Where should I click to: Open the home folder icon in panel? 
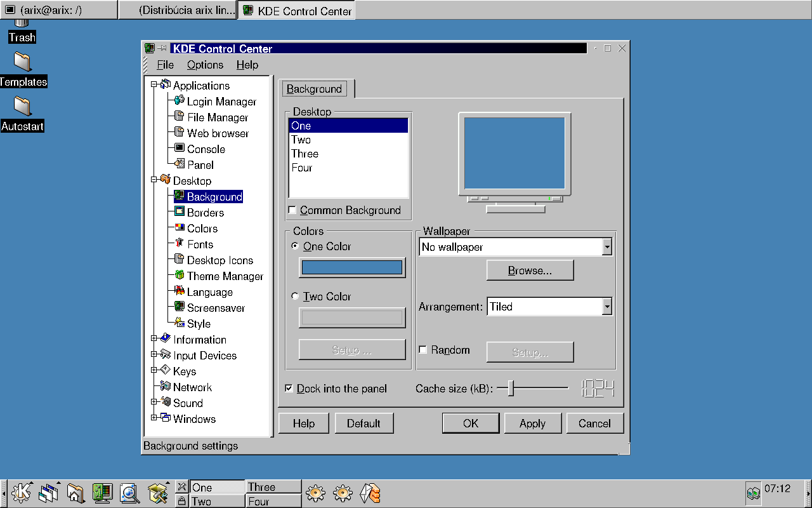[75, 492]
